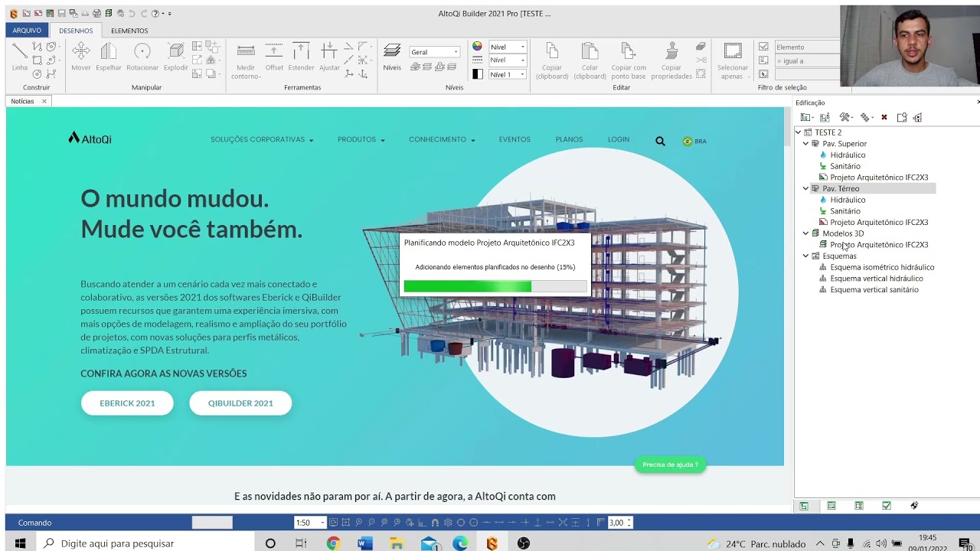This screenshot has width=980, height=551.
Task: Click the red delete X in Edificação panel
Action: pyautogui.click(x=884, y=117)
